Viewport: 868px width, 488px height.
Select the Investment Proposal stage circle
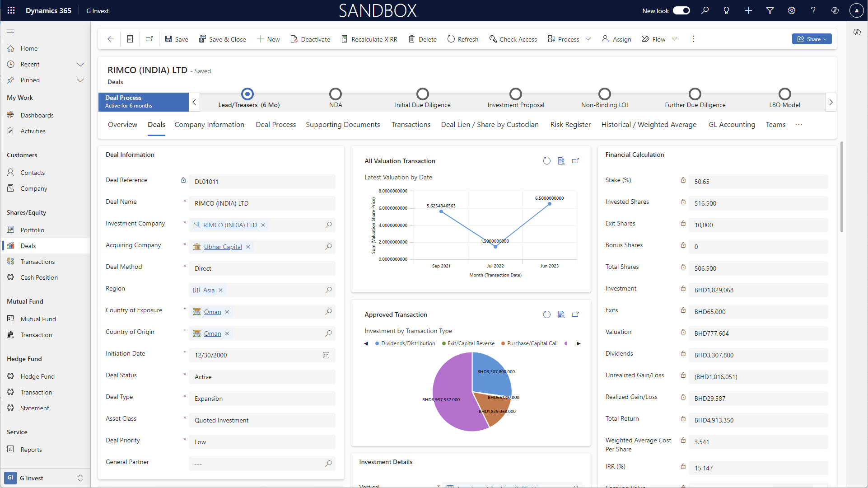tap(515, 94)
